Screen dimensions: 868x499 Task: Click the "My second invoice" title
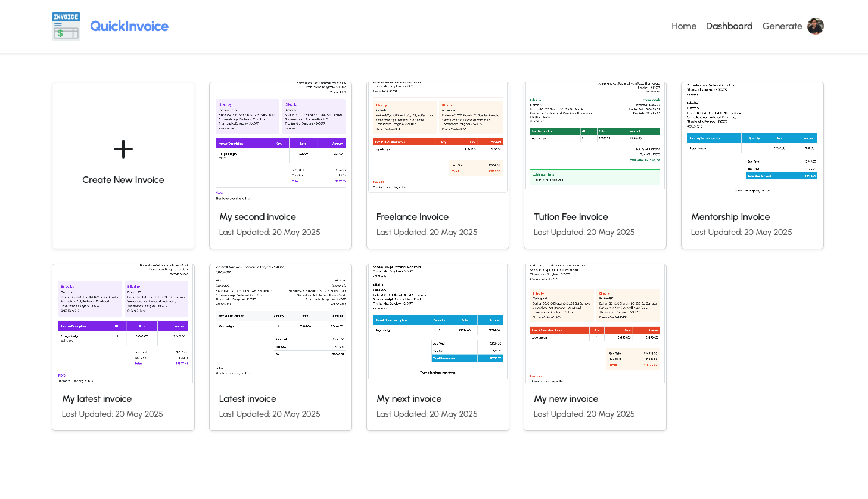point(257,217)
